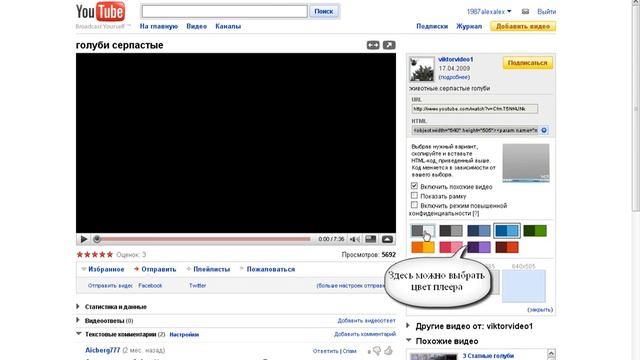Click the '(подробнее)' link
The height and width of the screenshot is (360, 640).
point(454,77)
